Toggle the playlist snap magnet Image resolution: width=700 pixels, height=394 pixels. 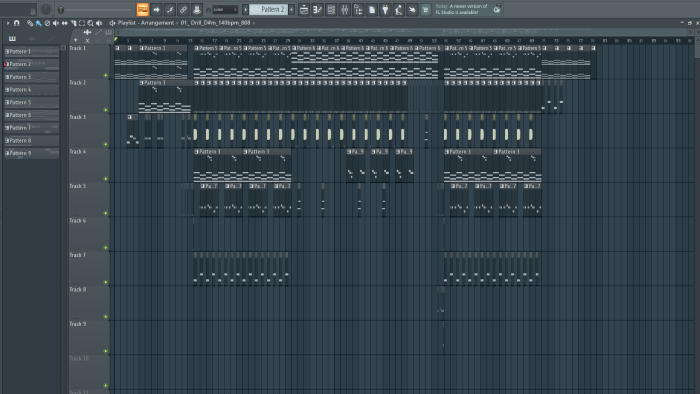point(17,23)
